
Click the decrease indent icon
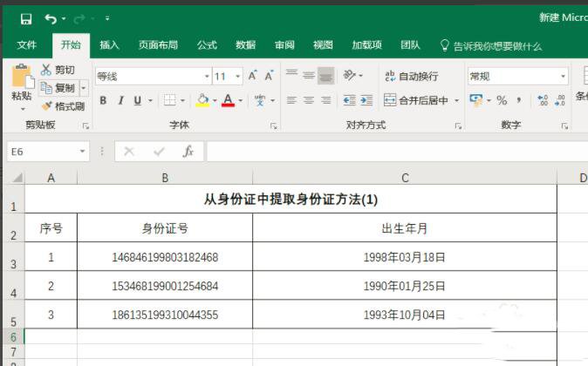click(350, 100)
